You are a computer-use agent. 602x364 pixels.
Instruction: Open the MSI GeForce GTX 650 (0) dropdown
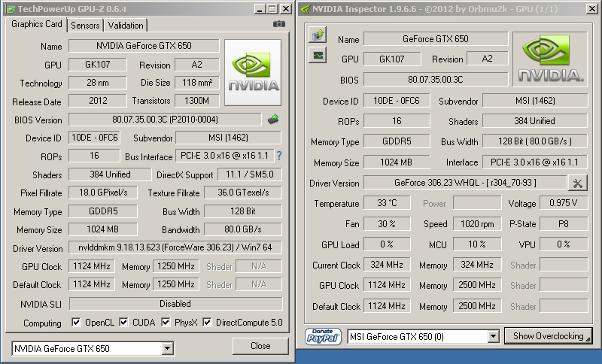coord(494,336)
